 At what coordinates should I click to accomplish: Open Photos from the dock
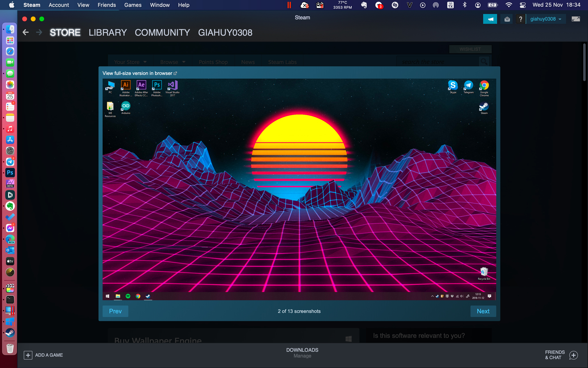tap(10, 85)
